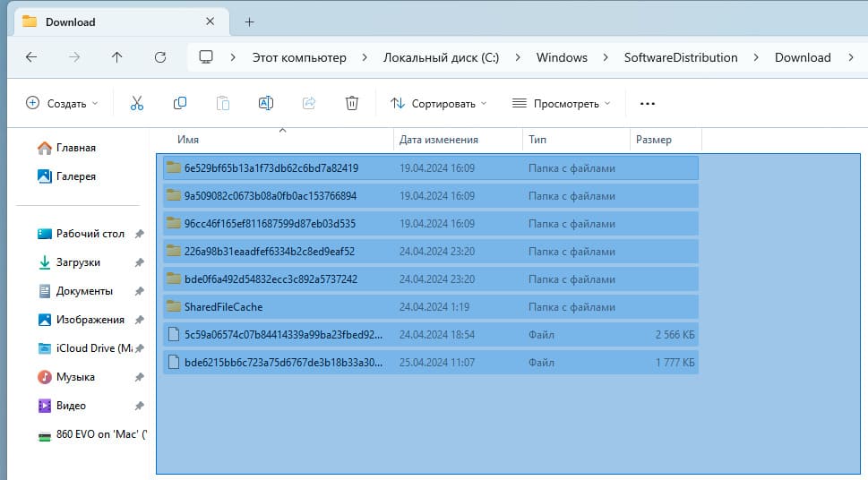The width and height of the screenshot is (868, 480).
Task: Open folder icon of 6e529bf65b13a1f73db62c6bd7a82419
Action: point(174,167)
